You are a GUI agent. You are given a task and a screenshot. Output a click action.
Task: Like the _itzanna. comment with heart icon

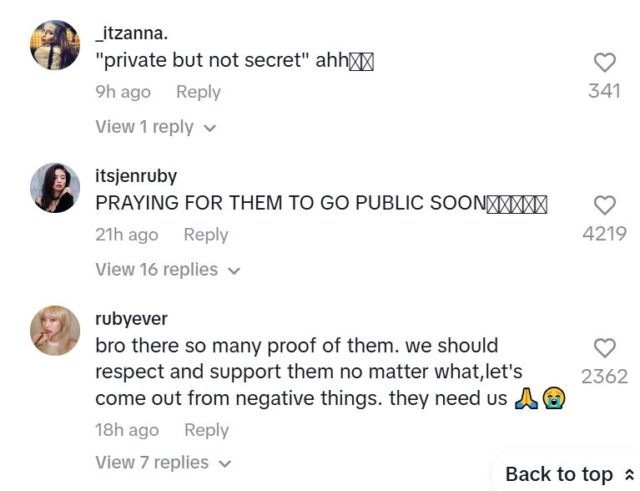point(604,63)
